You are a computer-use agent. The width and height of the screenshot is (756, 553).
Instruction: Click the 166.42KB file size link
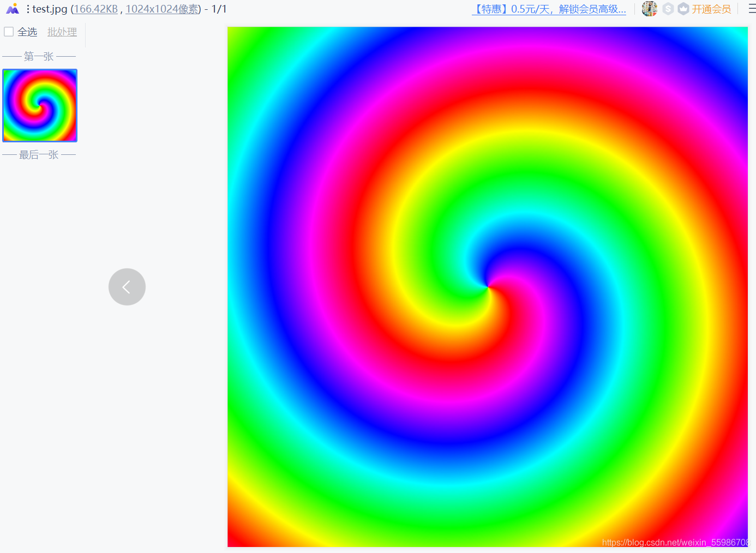(x=96, y=9)
